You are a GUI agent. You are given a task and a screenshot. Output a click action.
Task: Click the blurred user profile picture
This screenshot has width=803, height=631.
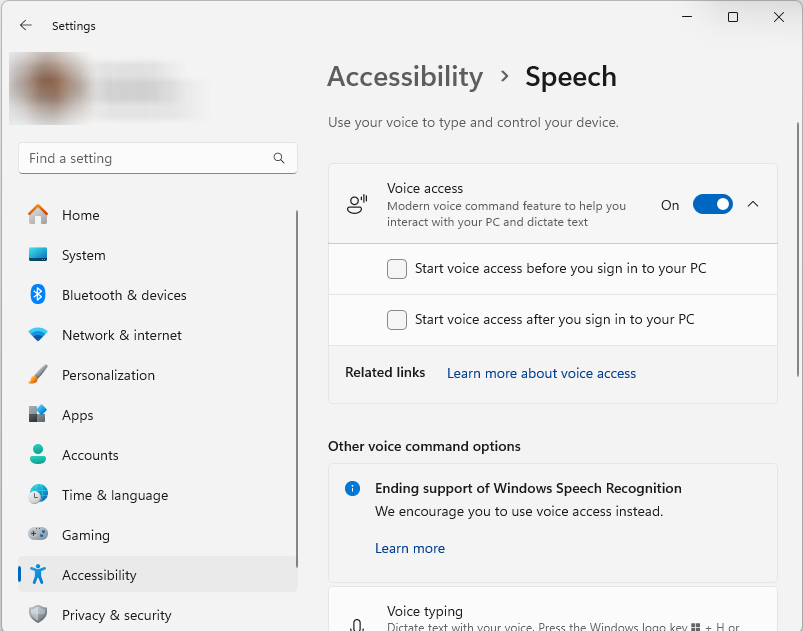51,88
